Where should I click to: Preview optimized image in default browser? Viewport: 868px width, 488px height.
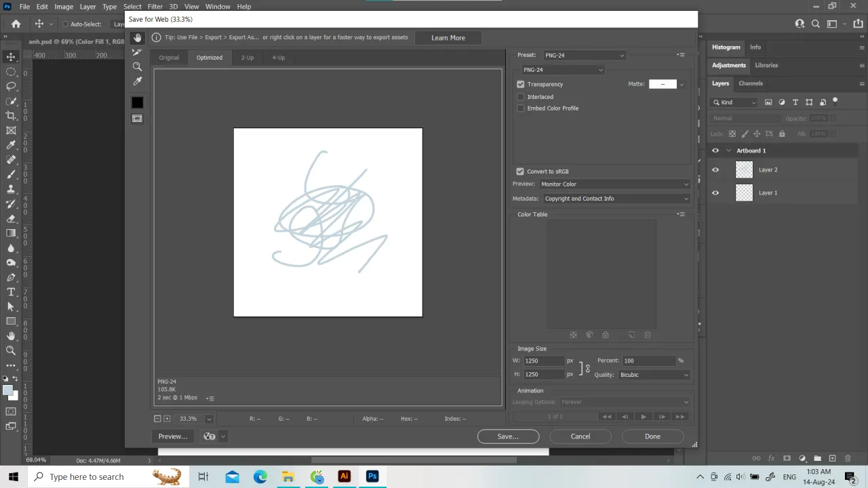coord(172,436)
